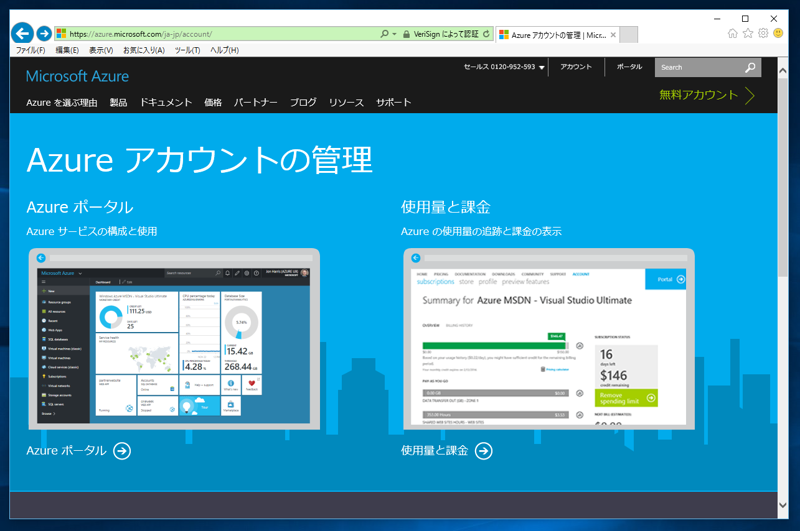This screenshot has height=531, width=800.
Task: Open 価格 navigation item
Action: pyautogui.click(x=213, y=103)
